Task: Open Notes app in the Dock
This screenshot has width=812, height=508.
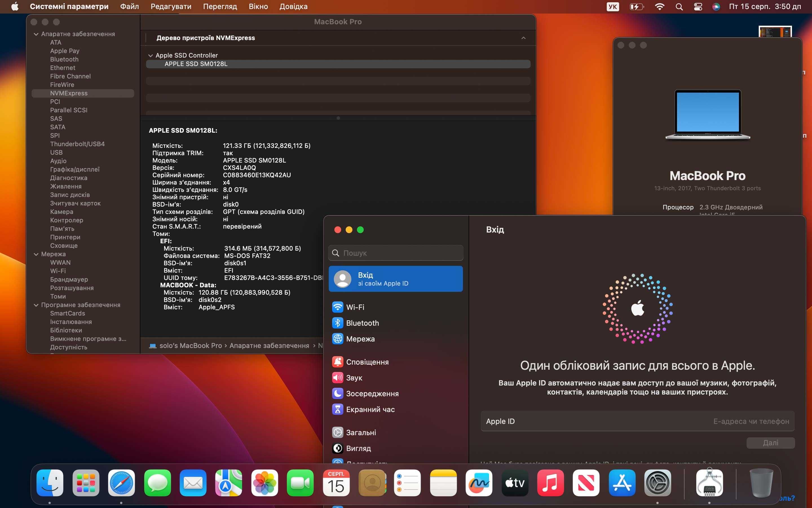Action: [443, 483]
